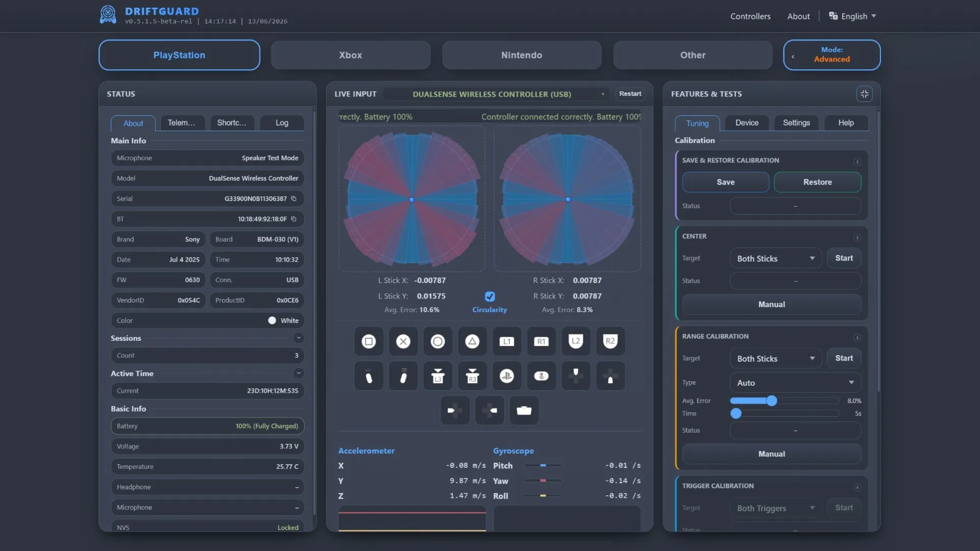Start Range Calibration
Image resolution: width=980 pixels, height=551 pixels.
pyautogui.click(x=844, y=358)
